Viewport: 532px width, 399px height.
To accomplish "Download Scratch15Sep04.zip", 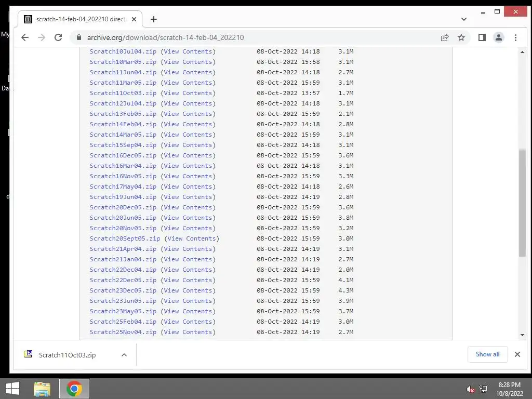I will 123,145.
